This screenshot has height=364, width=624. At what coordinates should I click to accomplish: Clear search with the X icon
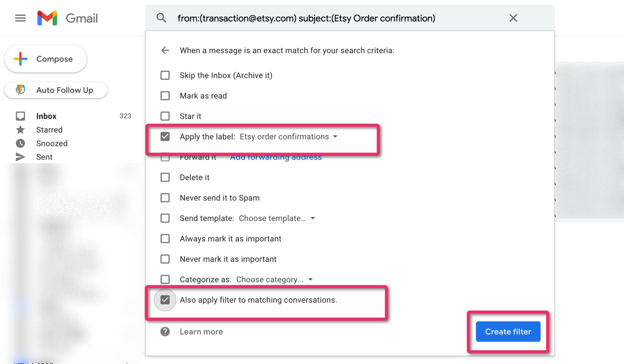[513, 18]
